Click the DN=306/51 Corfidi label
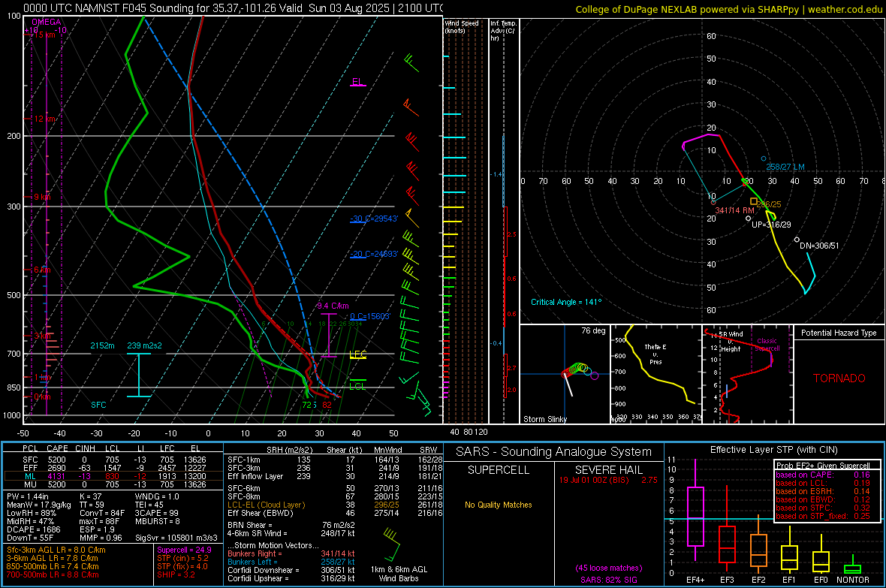Image resolution: width=886 pixels, height=588 pixels. [x=819, y=246]
